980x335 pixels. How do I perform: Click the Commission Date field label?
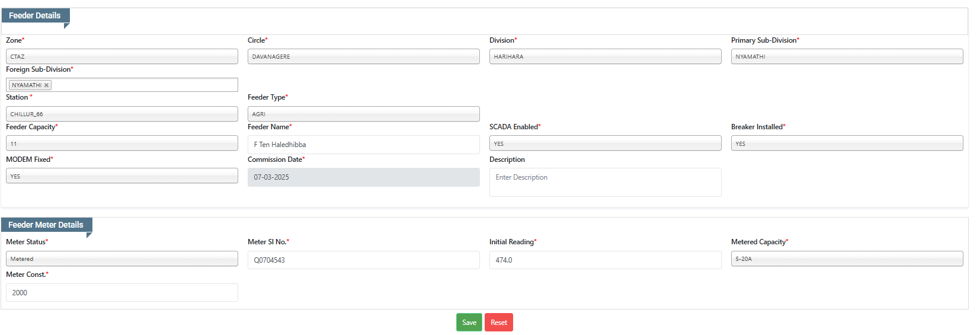tap(276, 159)
